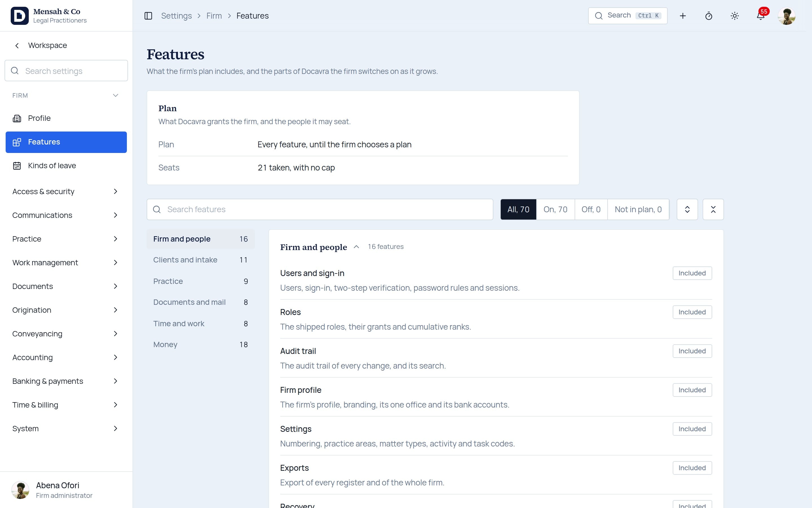Expand System section
The width and height of the screenshot is (812, 508).
point(66,428)
